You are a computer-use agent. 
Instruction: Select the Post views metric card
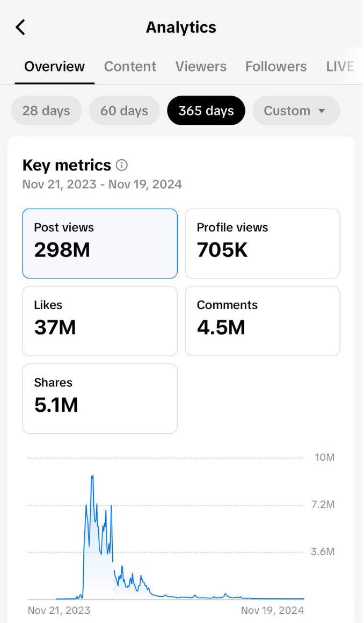(100, 244)
